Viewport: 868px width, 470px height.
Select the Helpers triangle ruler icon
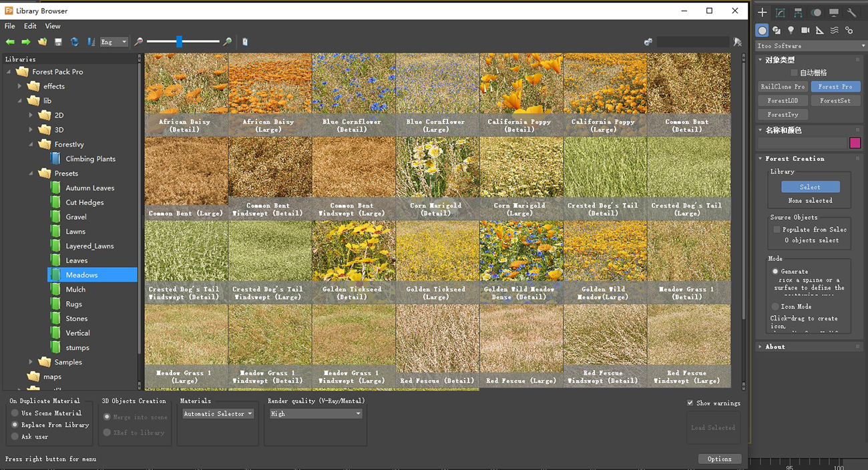(820, 31)
